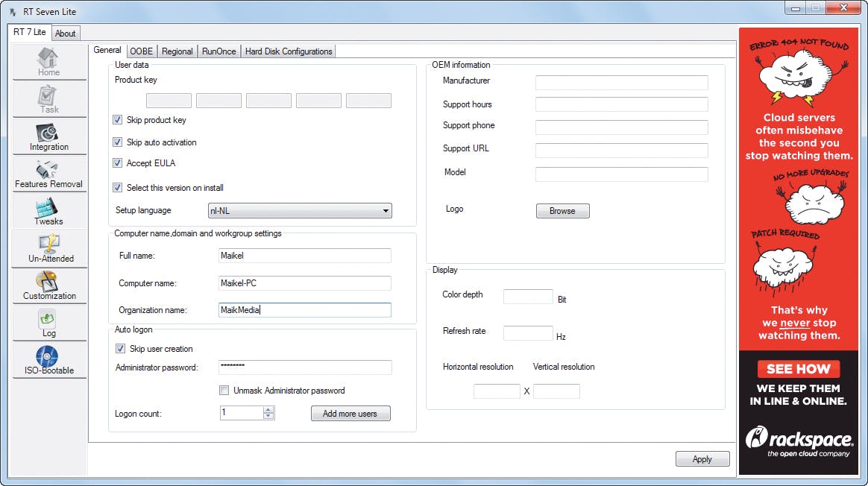Switch to the Regional tab
868x486 pixels.
point(177,51)
